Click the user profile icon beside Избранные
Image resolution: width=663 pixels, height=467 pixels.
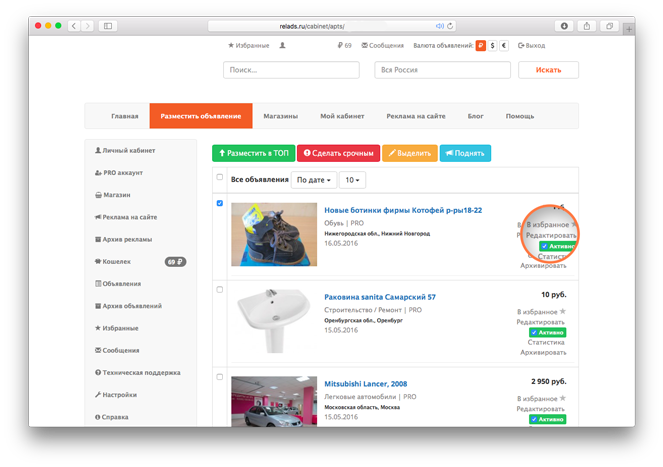[x=282, y=45]
